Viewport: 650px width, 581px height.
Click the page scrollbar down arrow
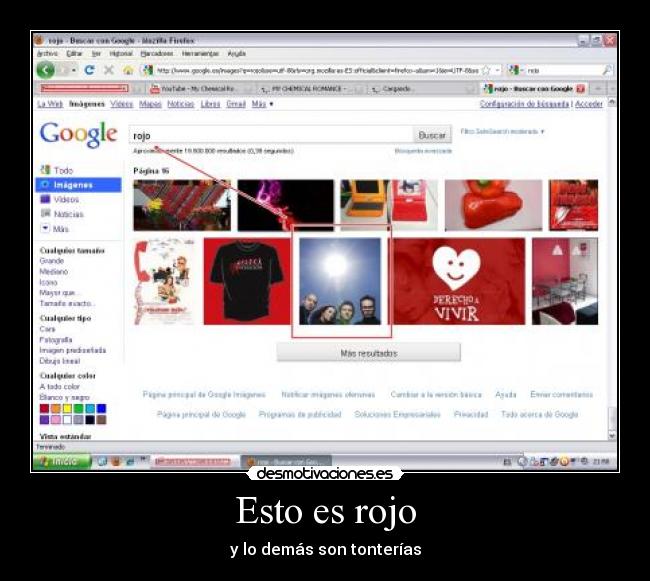click(x=612, y=436)
